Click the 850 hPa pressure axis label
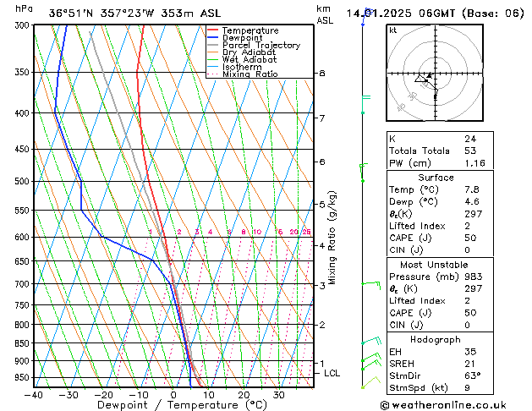532x411 pixels. (x=22, y=343)
